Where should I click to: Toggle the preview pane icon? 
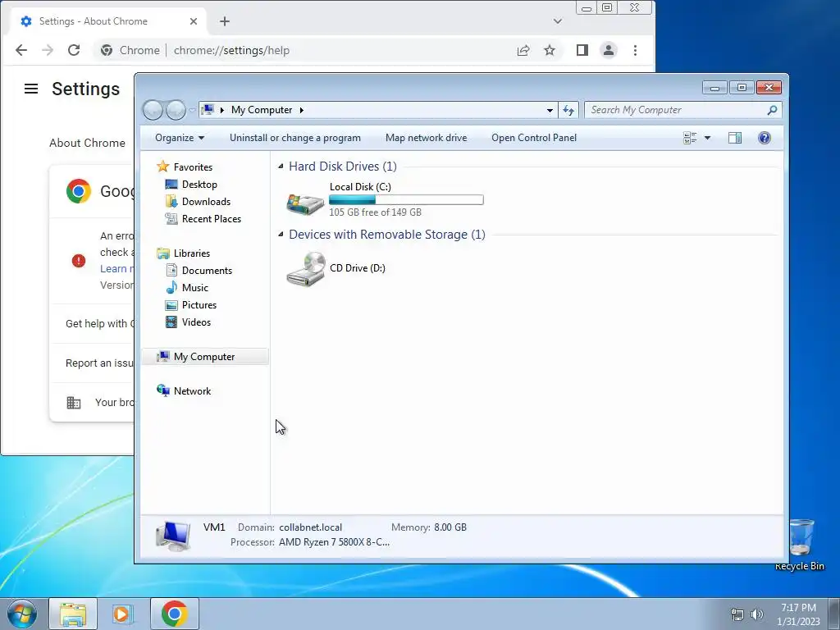click(x=734, y=138)
